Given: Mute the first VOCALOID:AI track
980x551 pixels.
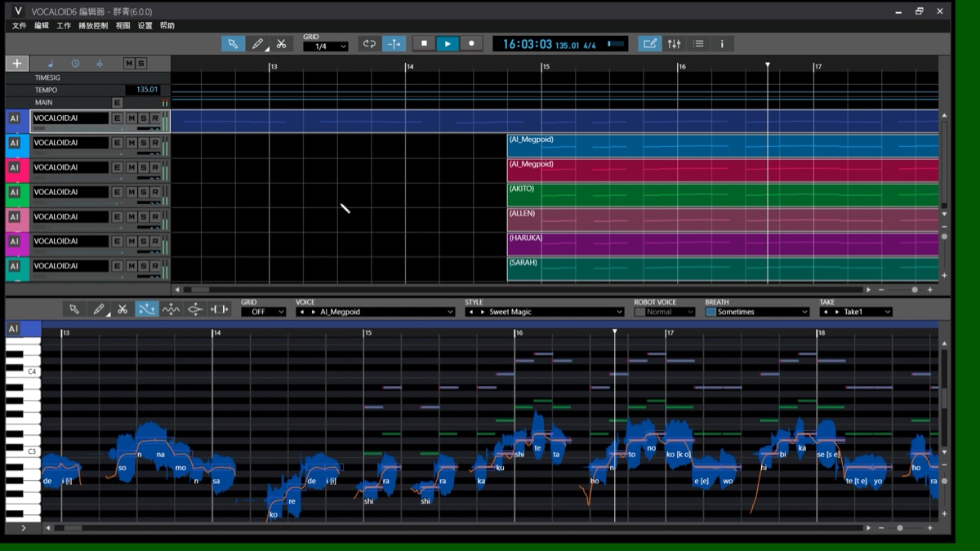Looking at the screenshot, I should [x=130, y=118].
